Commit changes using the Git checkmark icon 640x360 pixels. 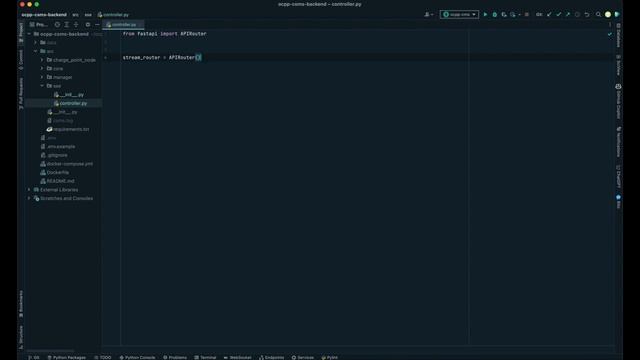tap(558, 14)
